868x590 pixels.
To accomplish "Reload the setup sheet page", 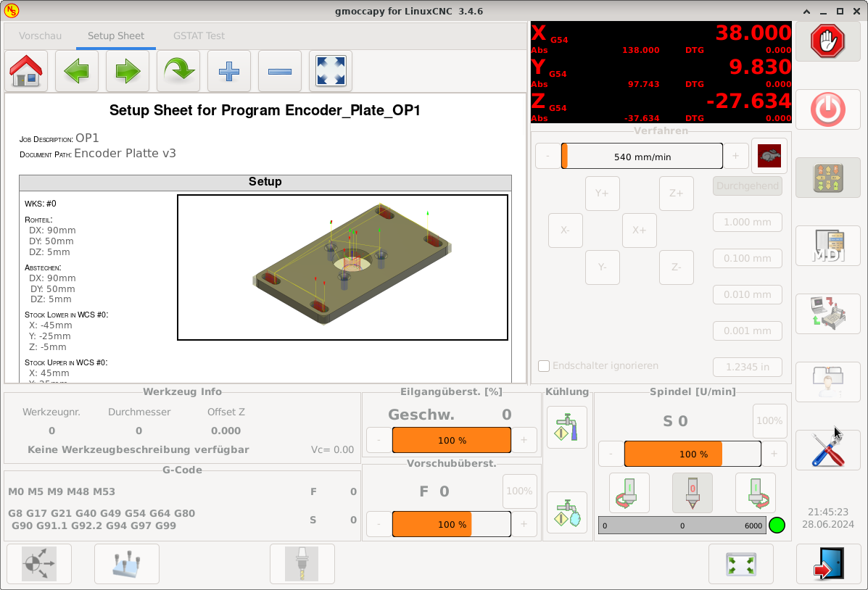I will tap(178, 72).
